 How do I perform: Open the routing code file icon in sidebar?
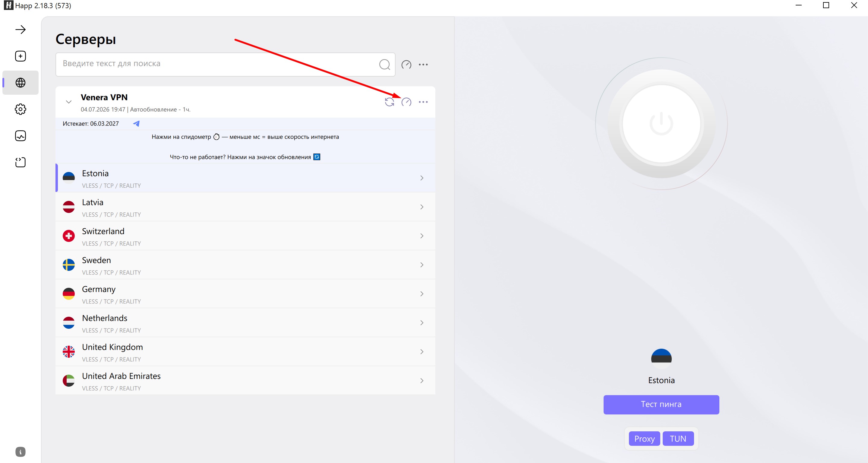click(20, 162)
